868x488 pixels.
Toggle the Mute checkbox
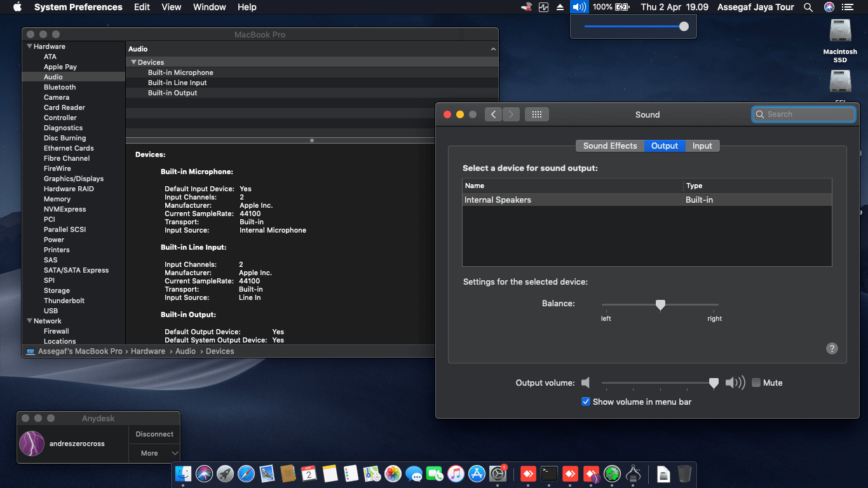tap(756, 383)
